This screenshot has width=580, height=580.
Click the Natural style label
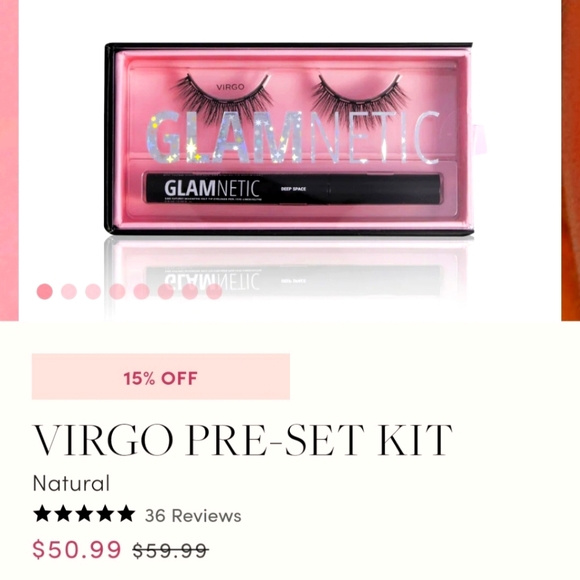[71, 483]
